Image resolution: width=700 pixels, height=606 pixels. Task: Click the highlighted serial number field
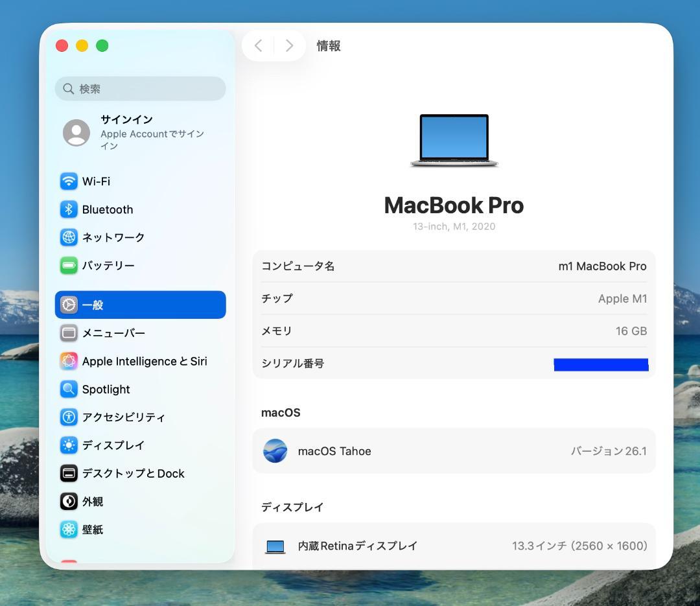pyautogui.click(x=600, y=364)
